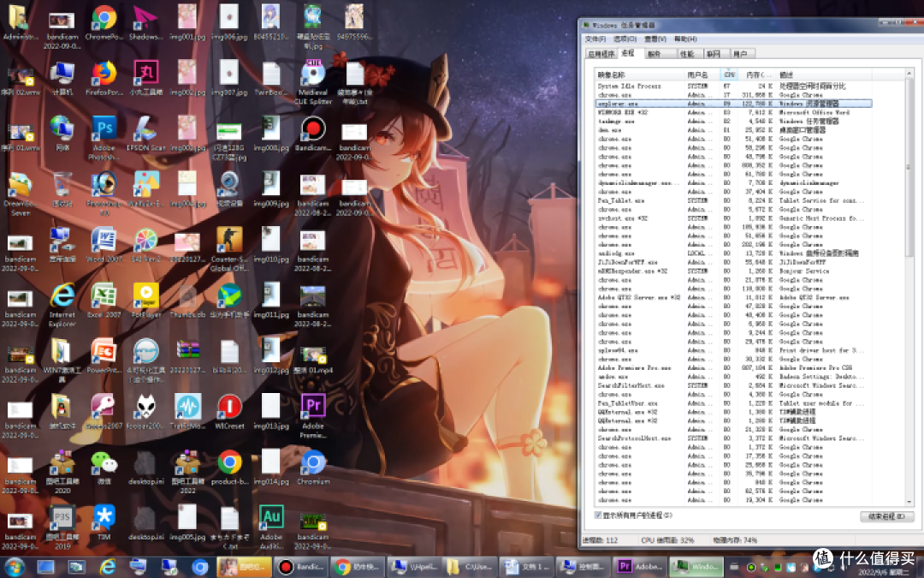
Task: Switch to the 用户 tab
Action: (x=742, y=54)
